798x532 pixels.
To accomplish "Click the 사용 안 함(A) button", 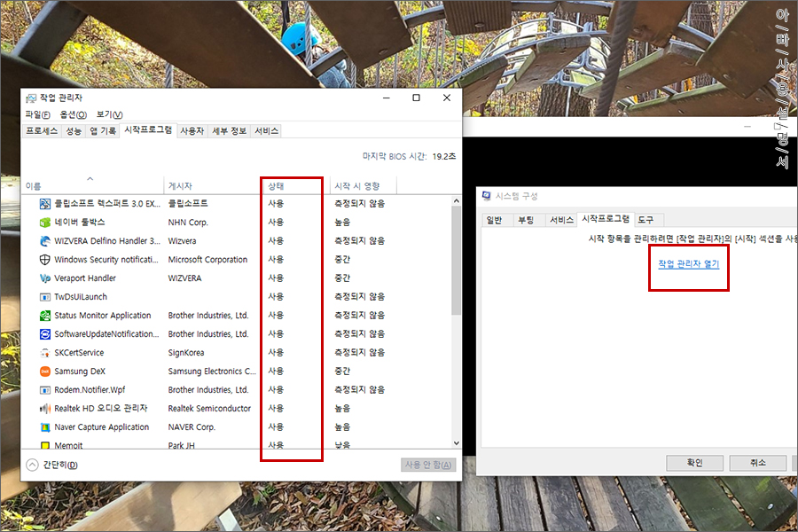I will pos(428,465).
